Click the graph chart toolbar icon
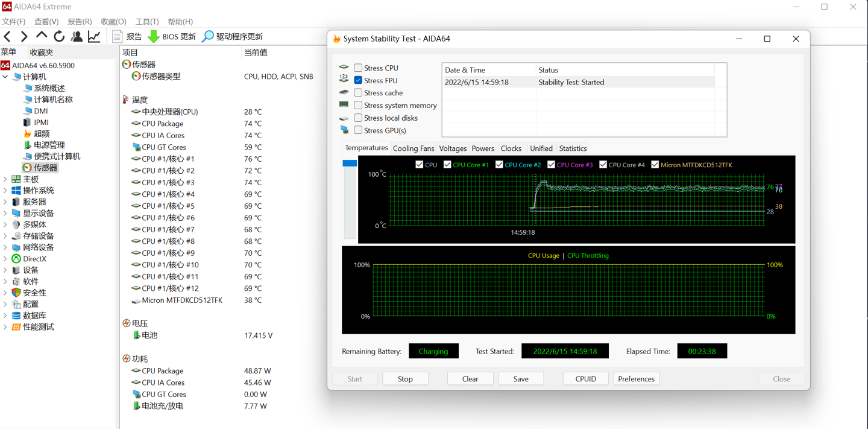 coord(95,37)
